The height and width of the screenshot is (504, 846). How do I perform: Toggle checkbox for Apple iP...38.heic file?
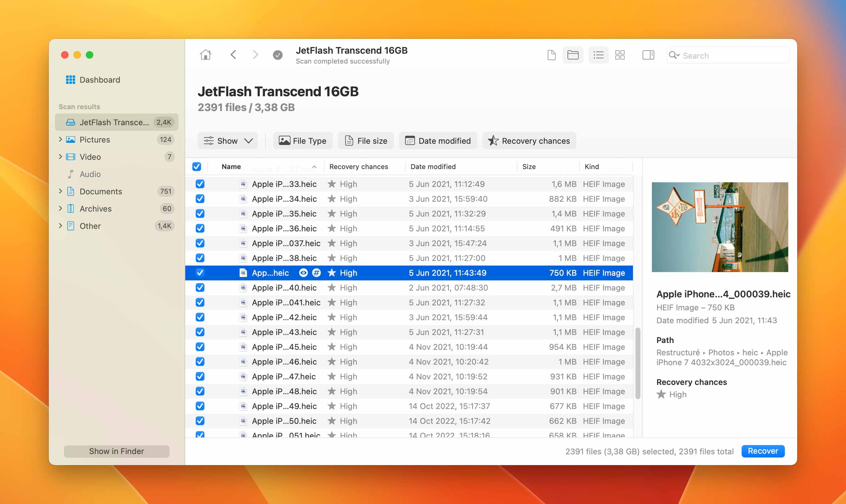[201, 258]
